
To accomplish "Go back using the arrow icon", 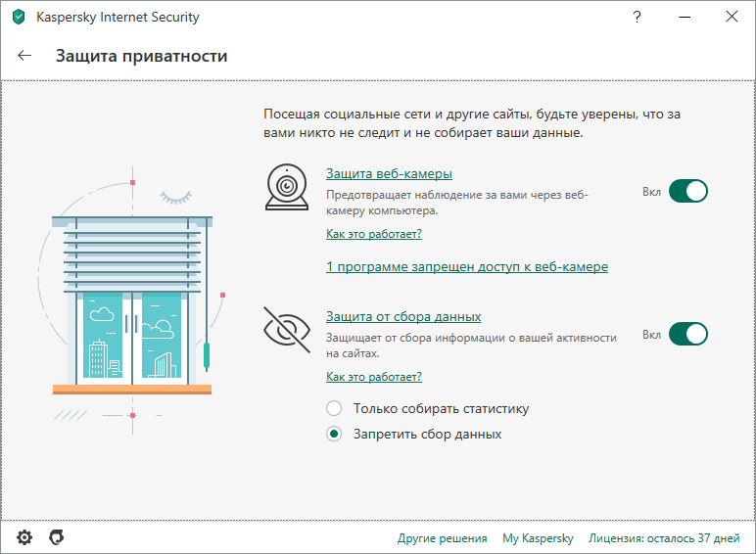I will point(24,56).
